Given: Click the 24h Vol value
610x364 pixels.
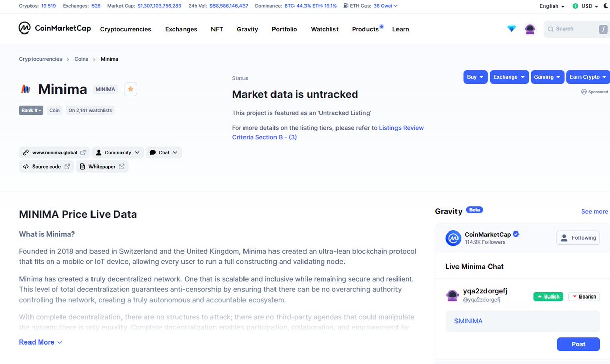Looking at the screenshot, I should click(x=229, y=6).
